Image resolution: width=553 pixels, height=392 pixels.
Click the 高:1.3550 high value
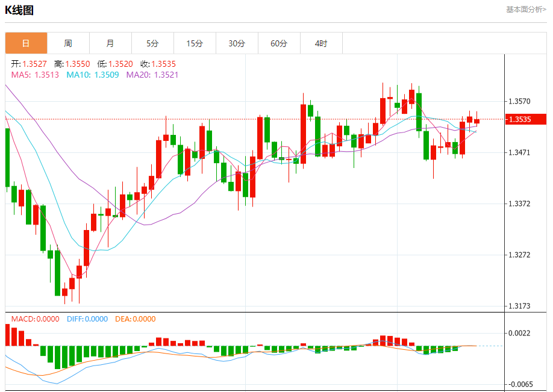(72, 64)
